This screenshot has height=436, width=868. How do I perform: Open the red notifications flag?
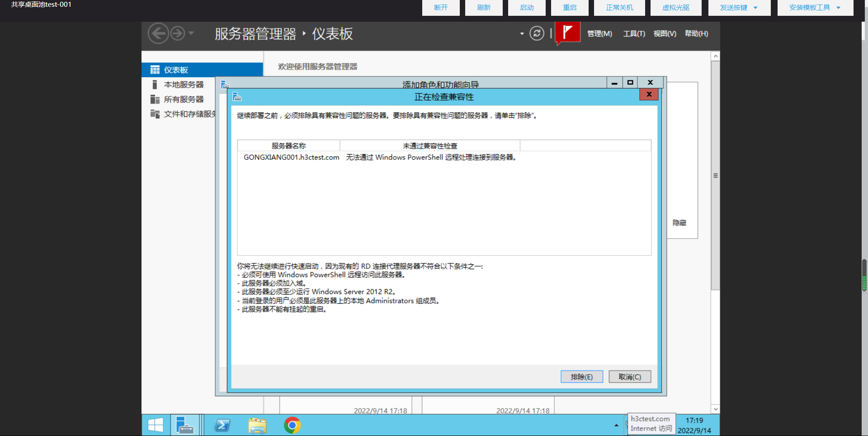click(x=567, y=33)
